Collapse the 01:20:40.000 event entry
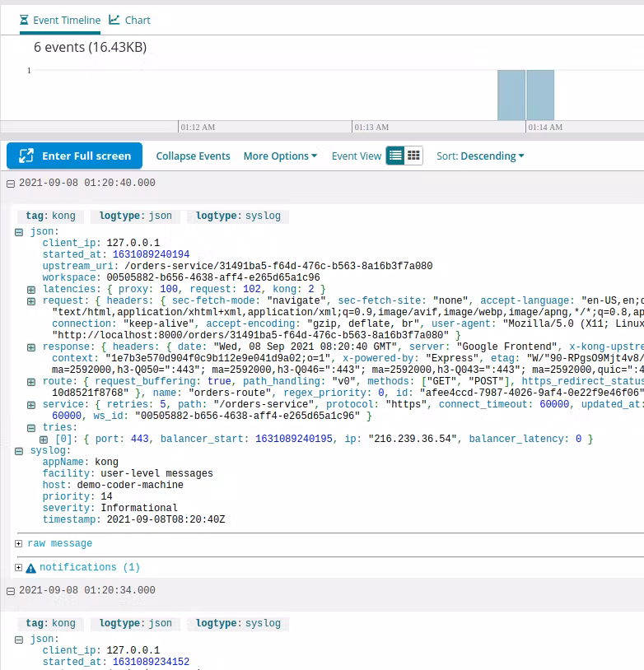 pos(11,184)
